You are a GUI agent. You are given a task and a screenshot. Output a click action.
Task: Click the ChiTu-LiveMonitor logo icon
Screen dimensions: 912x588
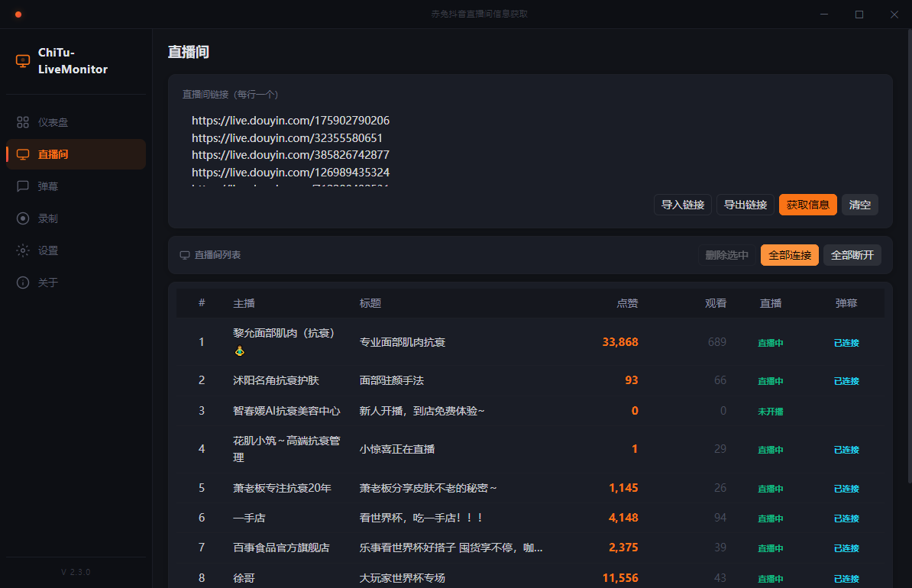pos(23,61)
